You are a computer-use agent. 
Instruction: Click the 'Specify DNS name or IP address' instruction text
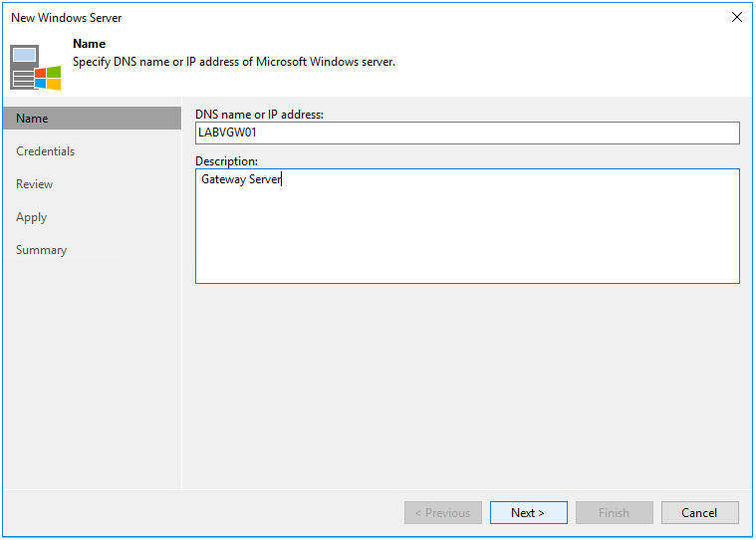coord(234,62)
